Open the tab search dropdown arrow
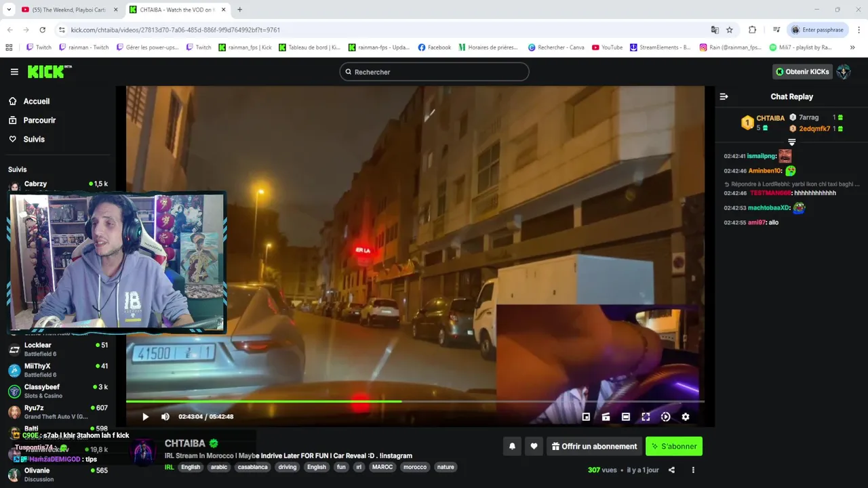The height and width of the screenshot is (488, 868). tap(9, 9)
